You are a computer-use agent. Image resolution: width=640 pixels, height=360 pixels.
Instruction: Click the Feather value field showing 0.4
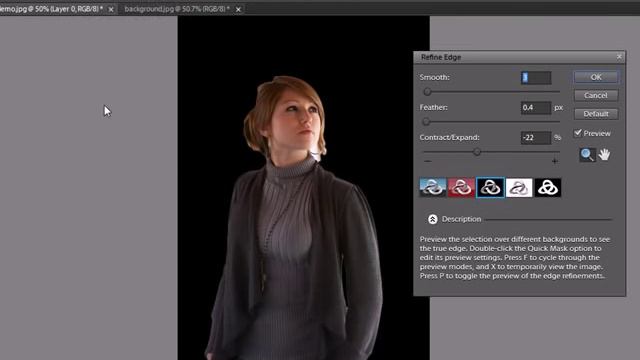536,107
